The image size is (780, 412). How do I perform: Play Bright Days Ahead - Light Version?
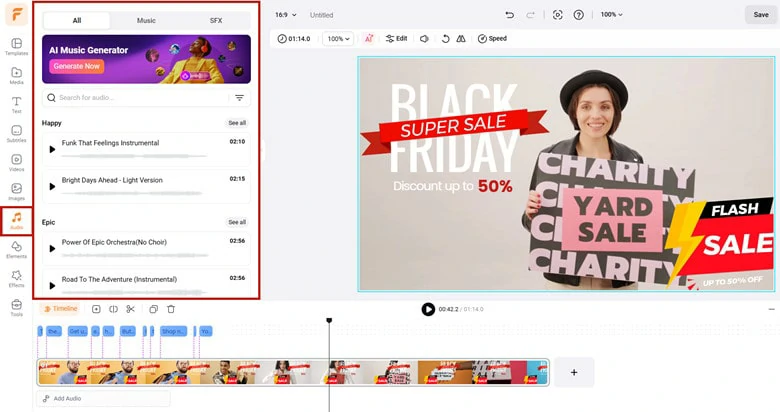click(52, 187)
